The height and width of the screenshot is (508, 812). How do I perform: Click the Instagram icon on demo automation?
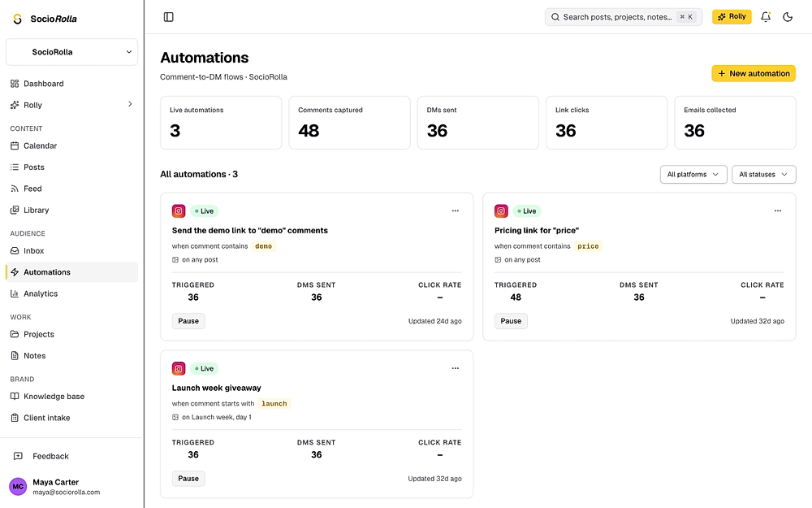point(179,211)
